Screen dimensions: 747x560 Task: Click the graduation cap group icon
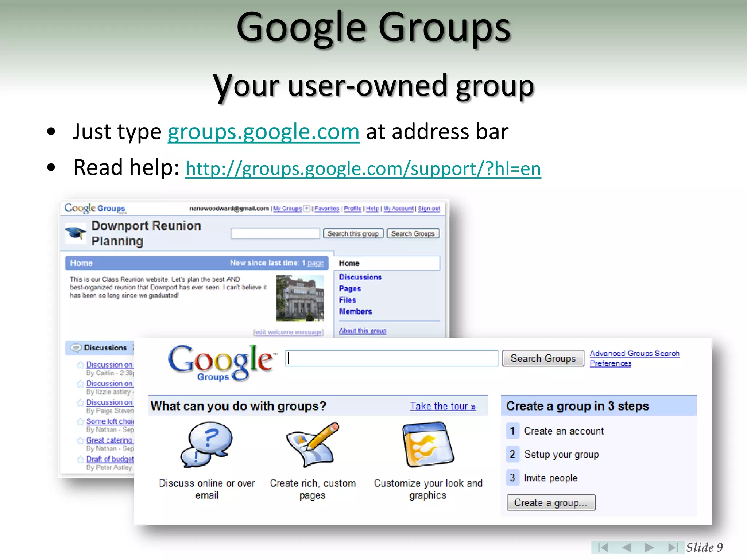pos(76,233)
